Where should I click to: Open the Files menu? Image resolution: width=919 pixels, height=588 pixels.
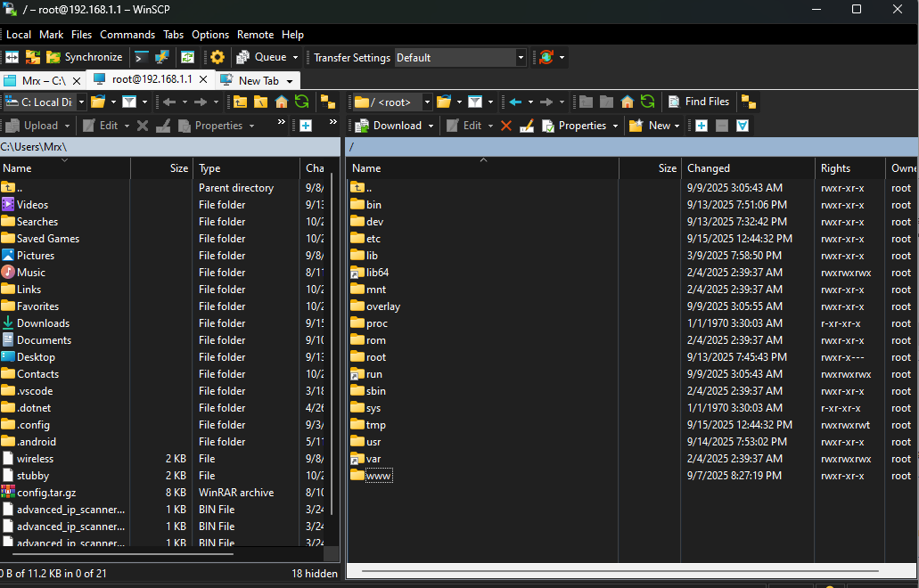coord(81,35)
